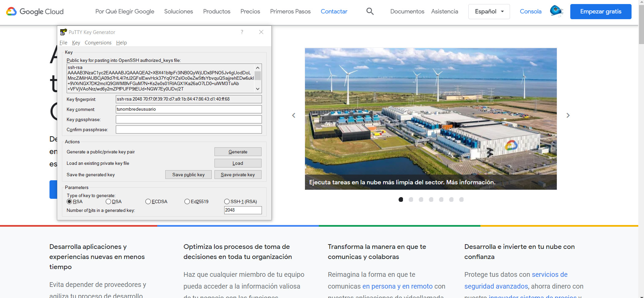Screen dimensions: 644x298
Task: Click the Más información link in caption
Action: pos(471,182)
